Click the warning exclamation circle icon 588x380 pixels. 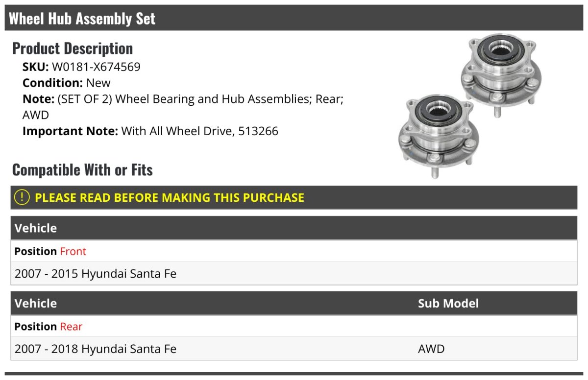click(x=22, y=197)
